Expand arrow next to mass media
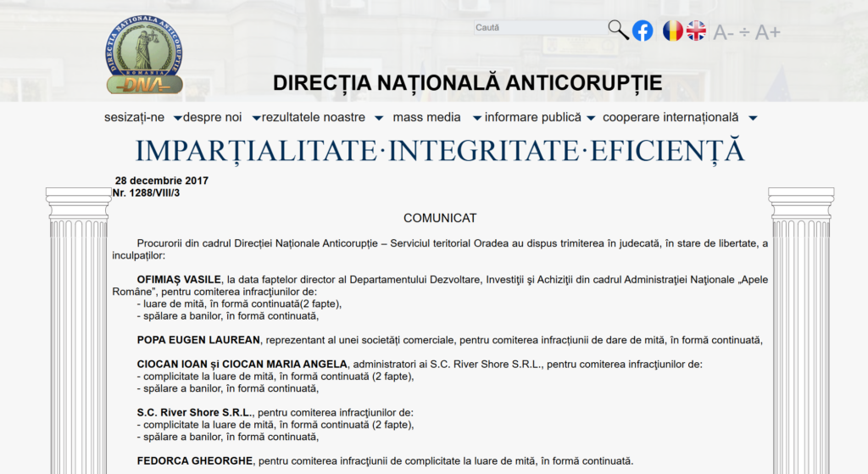This screenshot has height=474, width=868. pyautogui.click(x=476, y=118)
